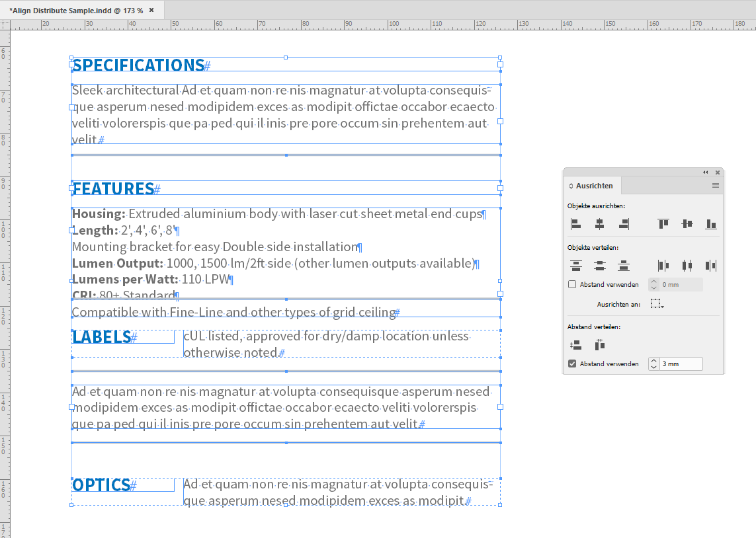Cycle Ausrichten panel view via tab arrows
The width and height of the screenshot is (756, 538).
coord(571,186)
